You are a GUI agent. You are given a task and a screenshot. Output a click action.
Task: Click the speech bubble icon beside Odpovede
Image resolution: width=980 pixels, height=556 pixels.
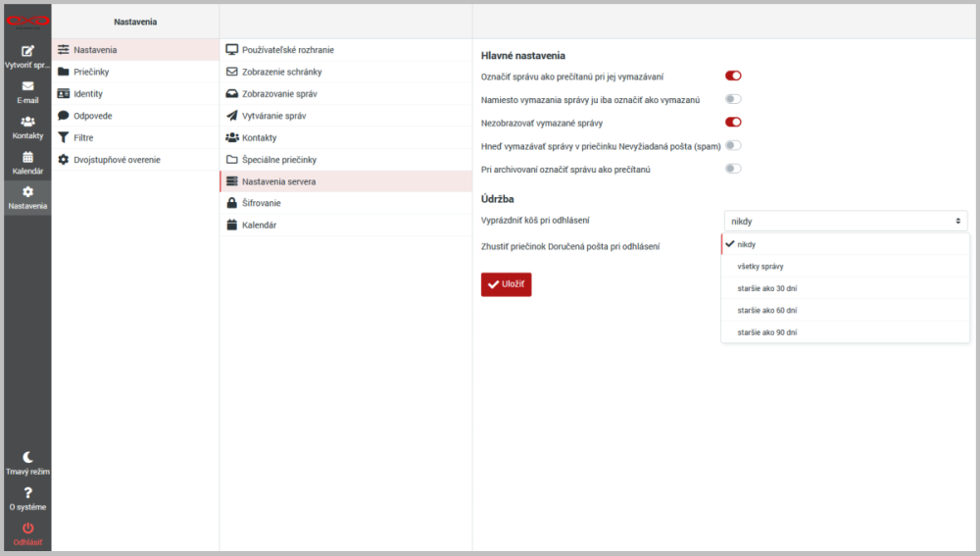(63, 115)
